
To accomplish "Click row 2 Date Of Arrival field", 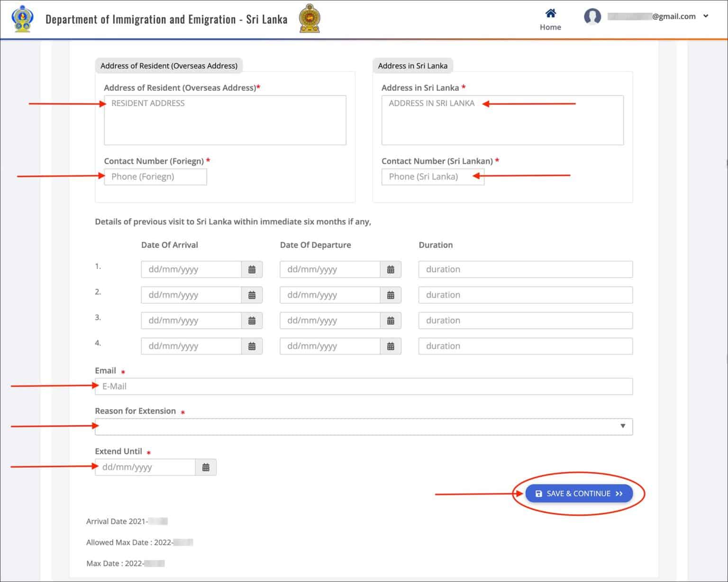I will [x=191, y=295].
